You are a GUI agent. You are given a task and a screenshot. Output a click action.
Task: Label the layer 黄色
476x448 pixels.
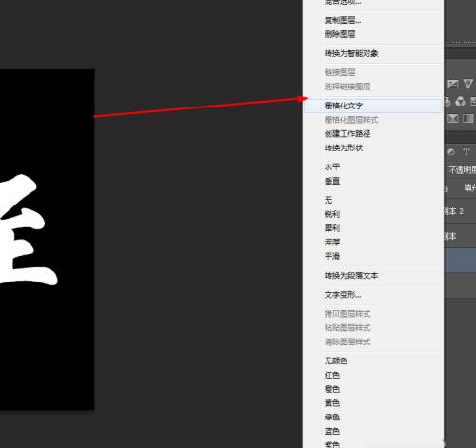[x=332, y=403]
